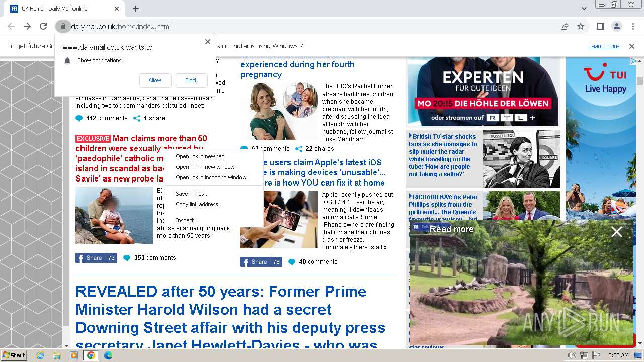Image resolution: width=644 pixels, height=362 pixels.
Task: Open Learn more link in info bar
Action: click(x=604, y=46)
